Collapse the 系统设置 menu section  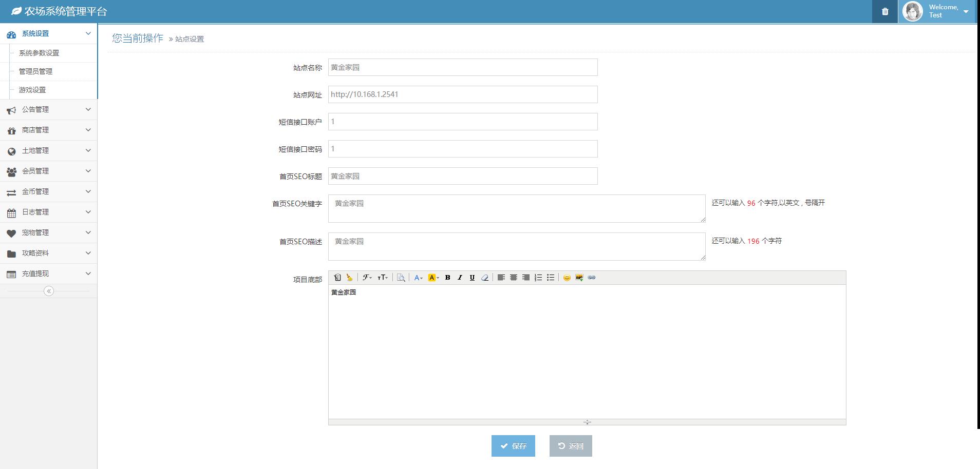click(x=48, y=34)
